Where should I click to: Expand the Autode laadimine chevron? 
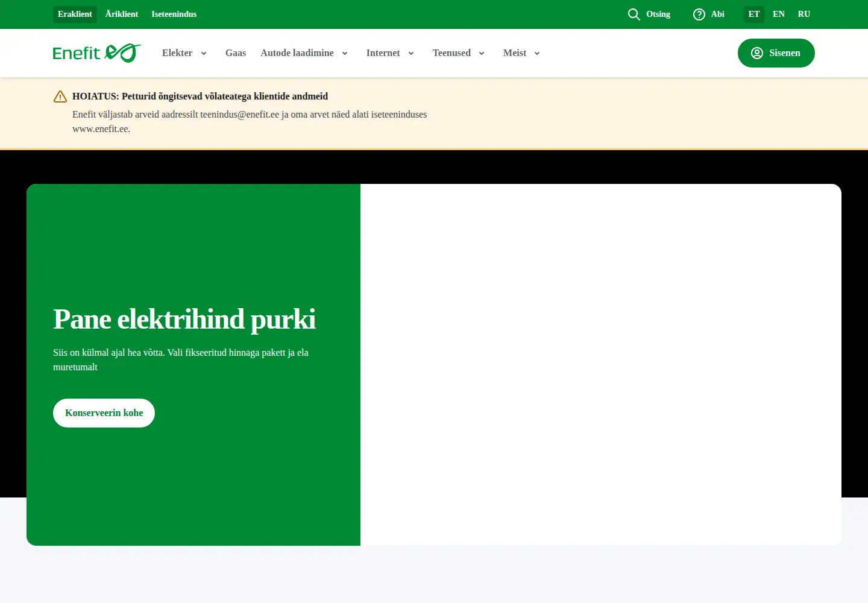[345, 54]
